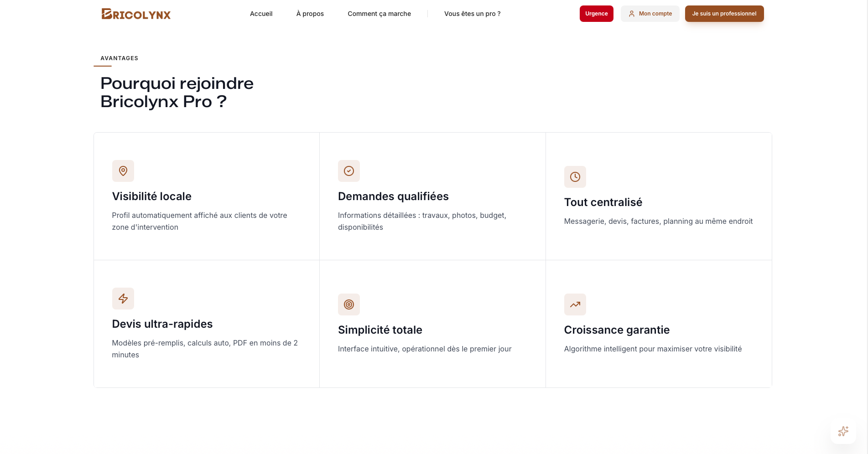Open Comment ça marche

379,14
